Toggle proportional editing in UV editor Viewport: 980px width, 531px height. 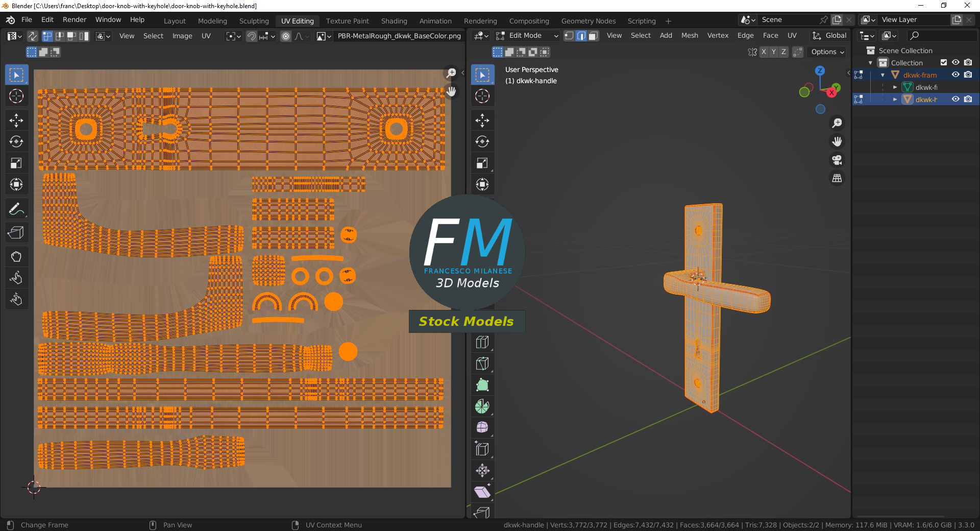pyautogui.click(x=286, y=36)
